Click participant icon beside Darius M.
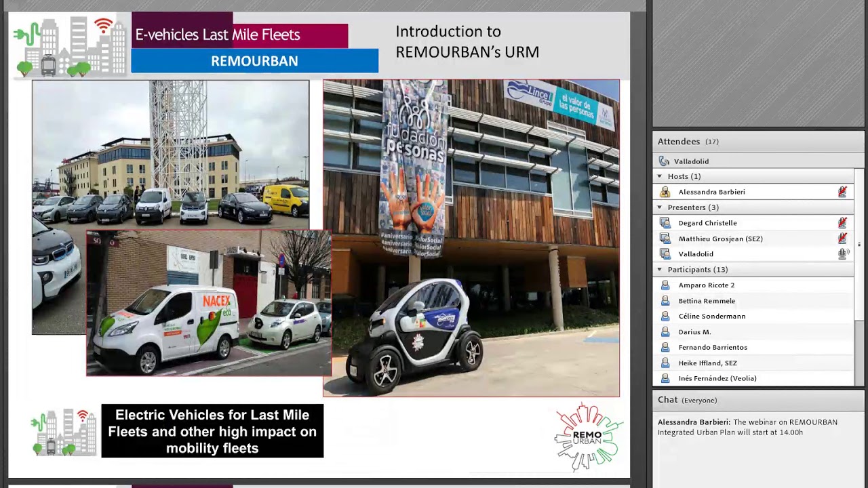 (x=665, y=332)
